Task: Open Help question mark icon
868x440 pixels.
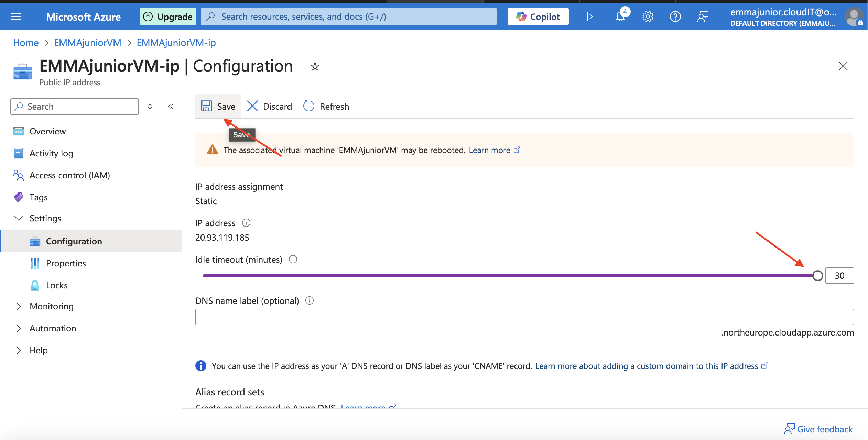Action: pos(675,16)
